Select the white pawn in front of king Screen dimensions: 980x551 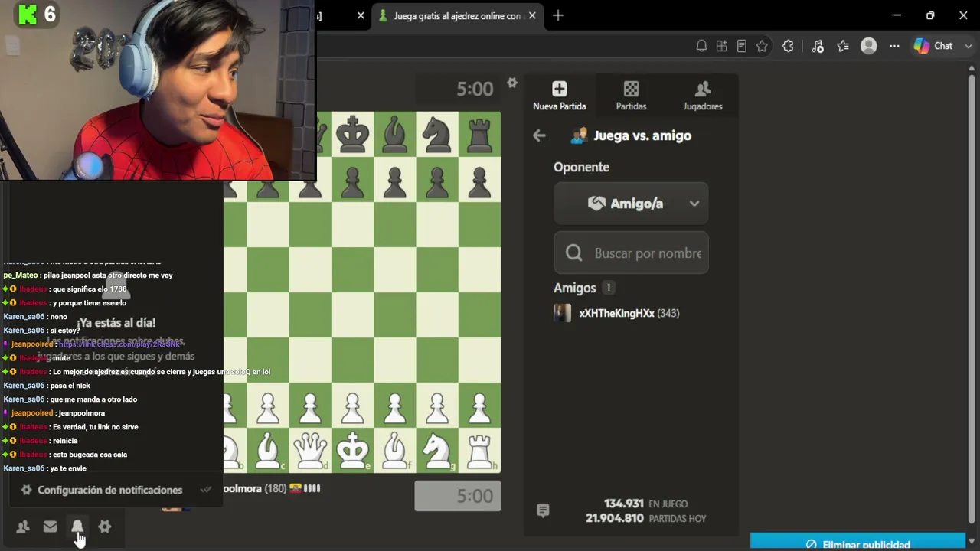point(352,407)
